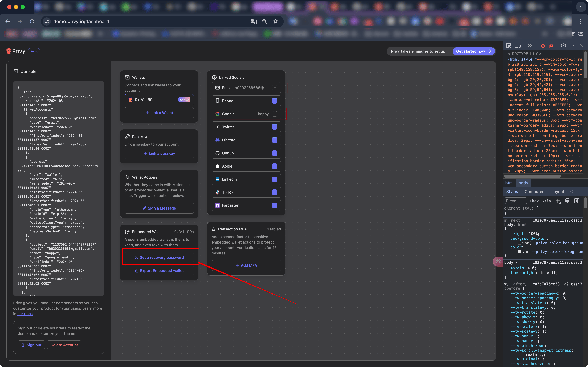The width and height of the screenshot is (588, 367).
Task: Click the Delete Account button
Action: pyautogui.click(x=64, y=345)
